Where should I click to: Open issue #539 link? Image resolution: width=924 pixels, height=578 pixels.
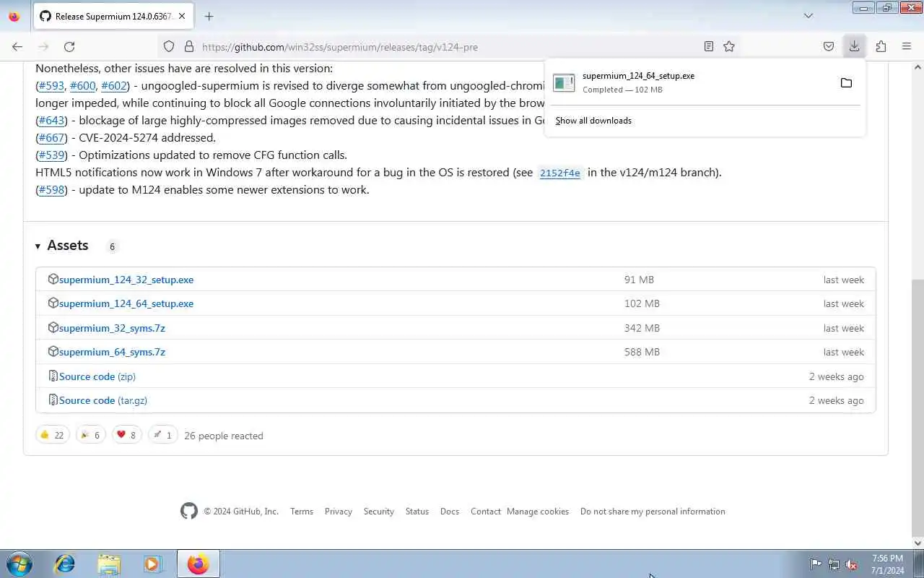coord(52,155)
